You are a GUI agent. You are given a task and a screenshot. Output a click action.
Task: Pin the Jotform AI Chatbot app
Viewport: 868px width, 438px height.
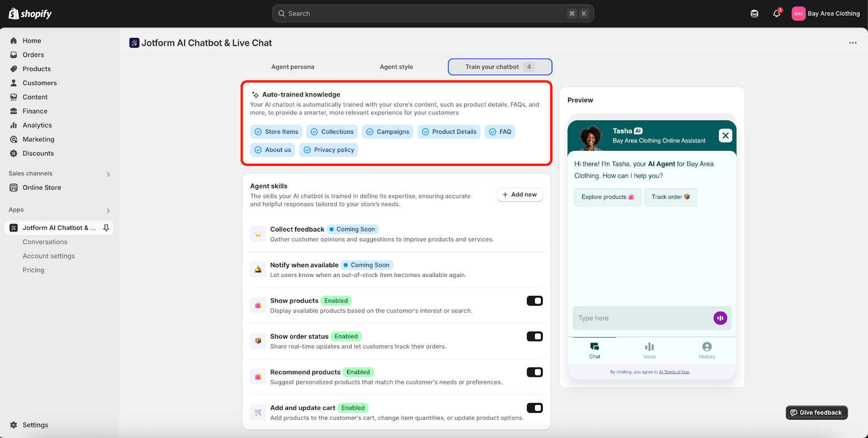[x=106, y=228]
